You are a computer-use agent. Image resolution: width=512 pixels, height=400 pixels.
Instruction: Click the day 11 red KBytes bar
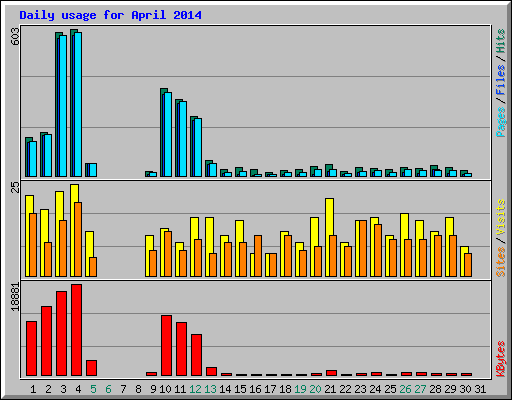[181, 349]
